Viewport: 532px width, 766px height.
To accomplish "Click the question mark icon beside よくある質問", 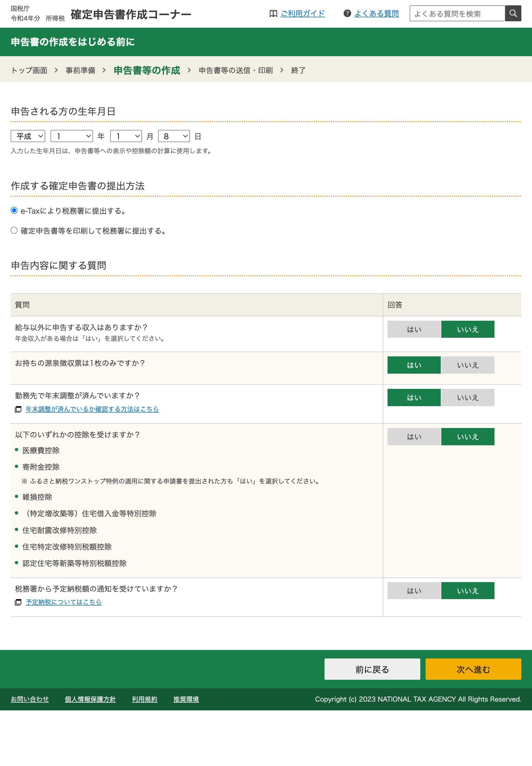I will click(347, 14).
